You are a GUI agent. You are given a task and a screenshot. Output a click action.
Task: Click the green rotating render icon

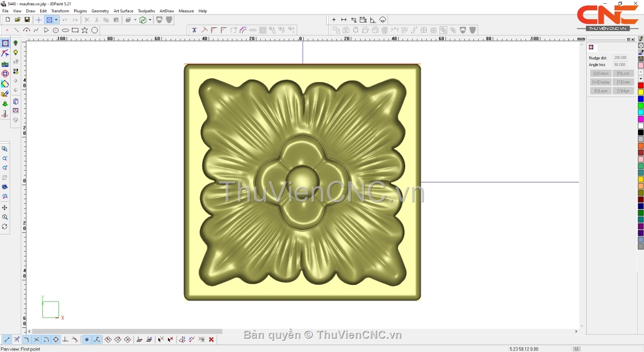[x=143, y=20]
